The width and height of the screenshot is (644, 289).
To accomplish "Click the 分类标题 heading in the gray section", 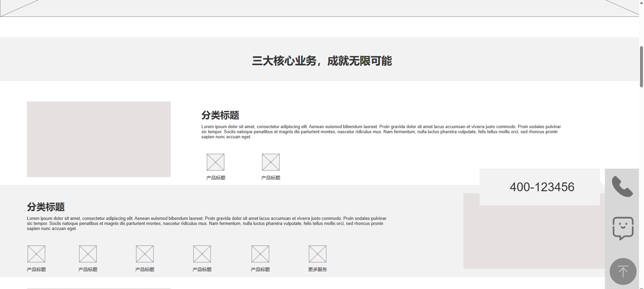I will pyautogui.click(x=46, y=207).
